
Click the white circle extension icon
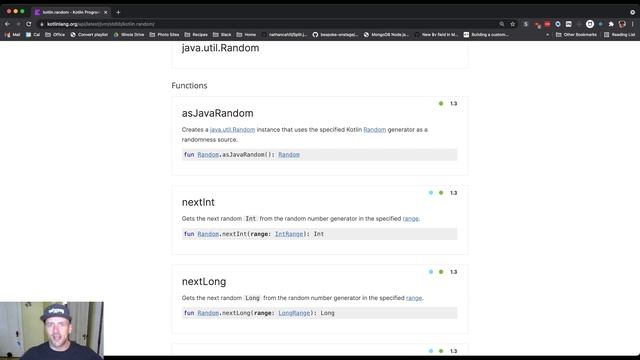click(590, 24)
